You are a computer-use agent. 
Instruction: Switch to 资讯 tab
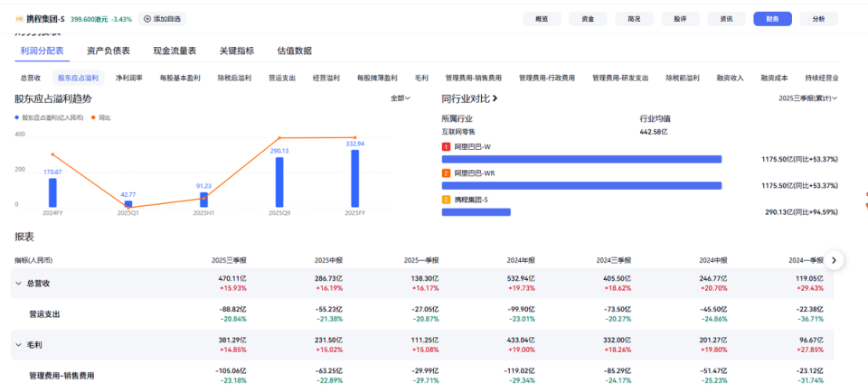726,19
